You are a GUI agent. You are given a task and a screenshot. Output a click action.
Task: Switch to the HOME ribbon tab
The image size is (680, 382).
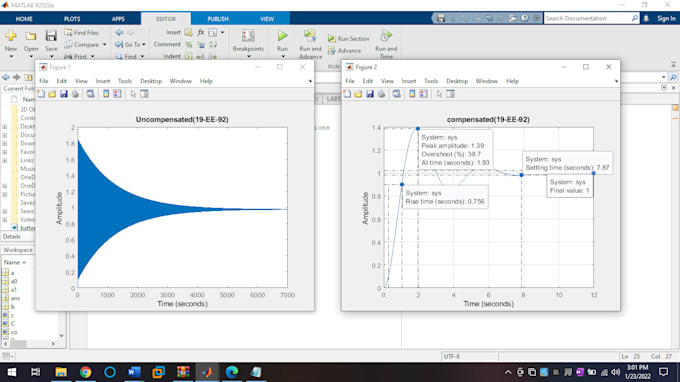[24, 19]
